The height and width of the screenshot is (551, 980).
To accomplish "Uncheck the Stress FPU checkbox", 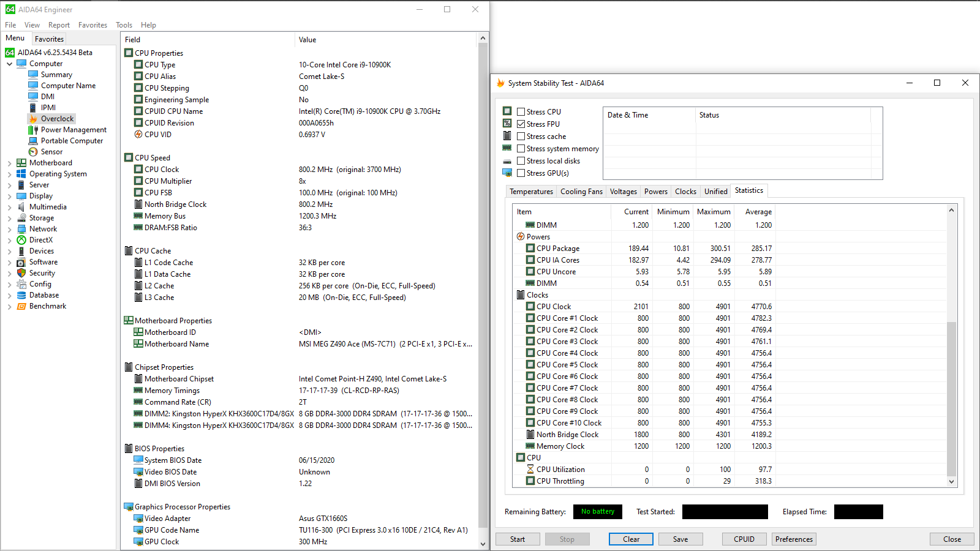I will coord(521,124).
